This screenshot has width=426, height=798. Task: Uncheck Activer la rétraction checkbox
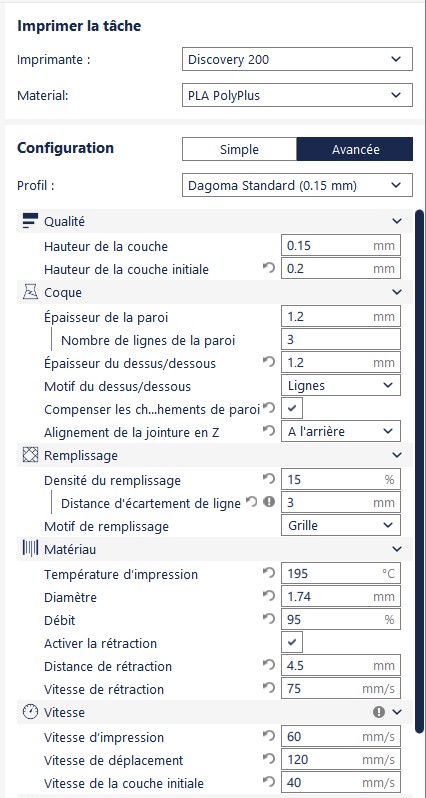click(x=292, y=642)
